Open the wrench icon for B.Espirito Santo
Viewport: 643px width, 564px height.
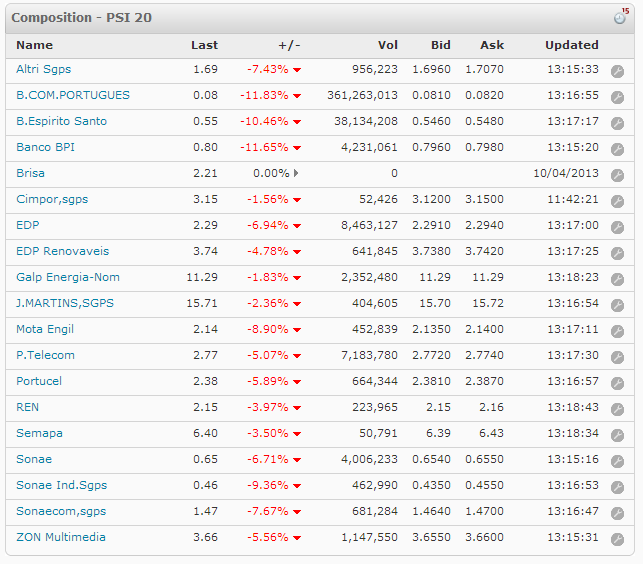[617, 123]
